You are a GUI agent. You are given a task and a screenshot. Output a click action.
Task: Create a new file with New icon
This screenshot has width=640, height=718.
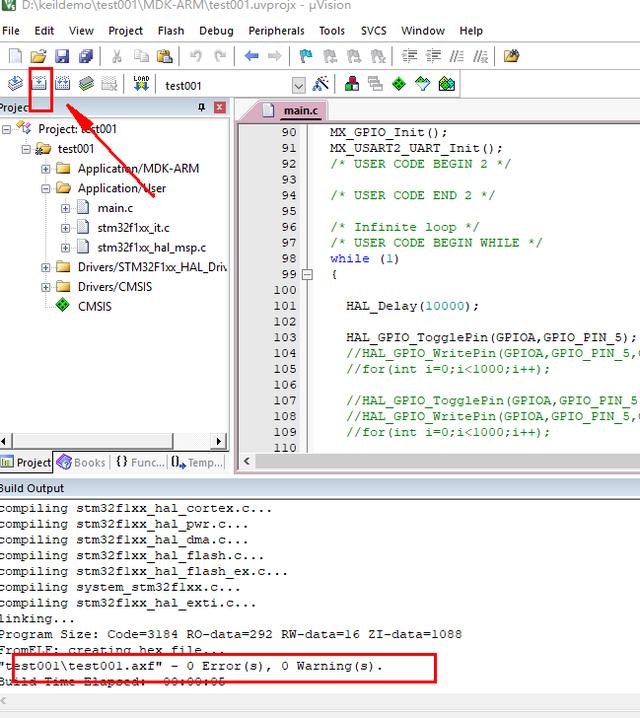(15, 56)
